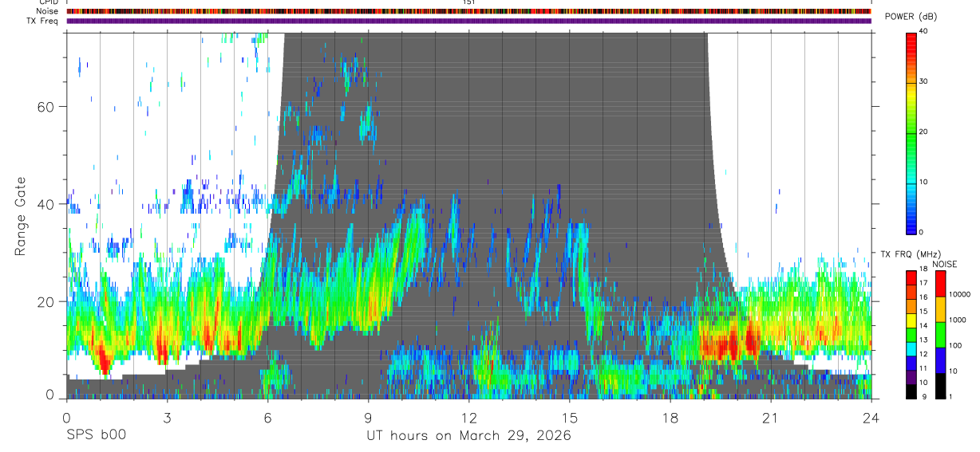
Task: Click the 15 tick on UT hours axis
Action: 570,417
